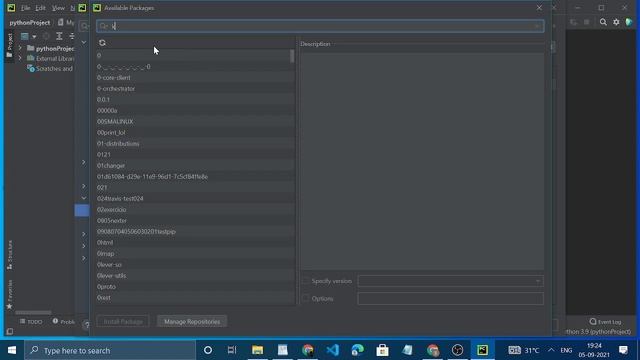The height and width of the screenshot is (360, 640).
Task: Tick the Specify version checkbox
Action: 305,281
